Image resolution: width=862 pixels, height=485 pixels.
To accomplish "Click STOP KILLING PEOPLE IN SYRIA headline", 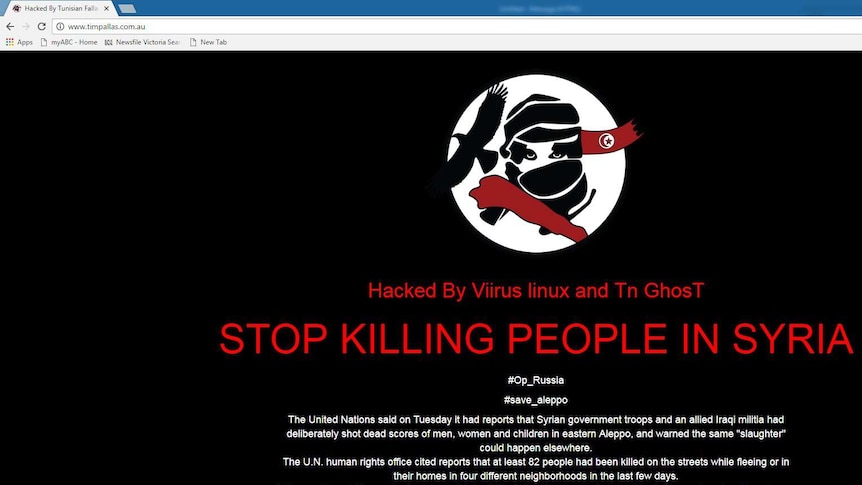I will (x=536, y=338).
